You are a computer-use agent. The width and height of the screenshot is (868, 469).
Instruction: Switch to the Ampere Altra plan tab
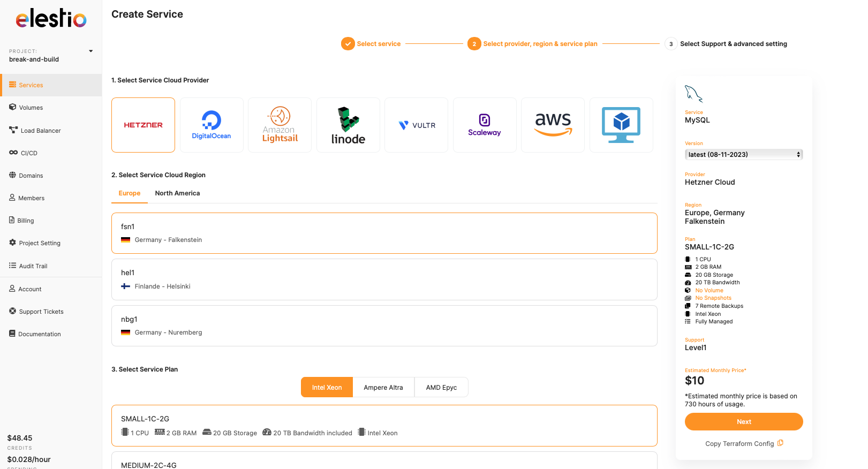(x=383, y=388)
